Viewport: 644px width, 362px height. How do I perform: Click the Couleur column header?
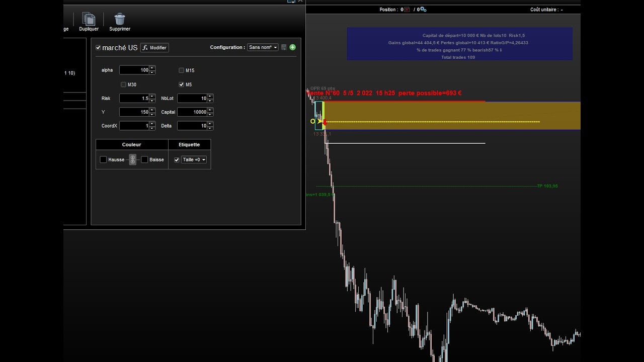coord(132,145)
